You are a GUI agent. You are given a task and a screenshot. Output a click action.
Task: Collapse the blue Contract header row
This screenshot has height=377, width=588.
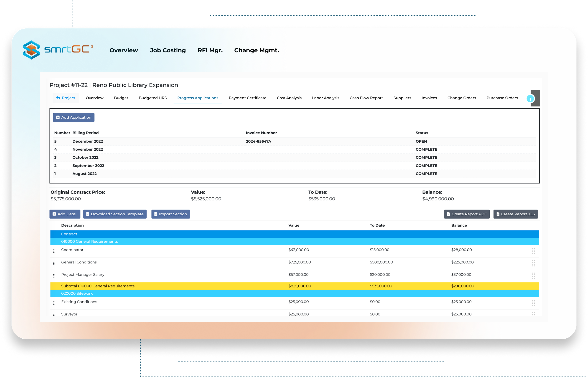[69, 234]
